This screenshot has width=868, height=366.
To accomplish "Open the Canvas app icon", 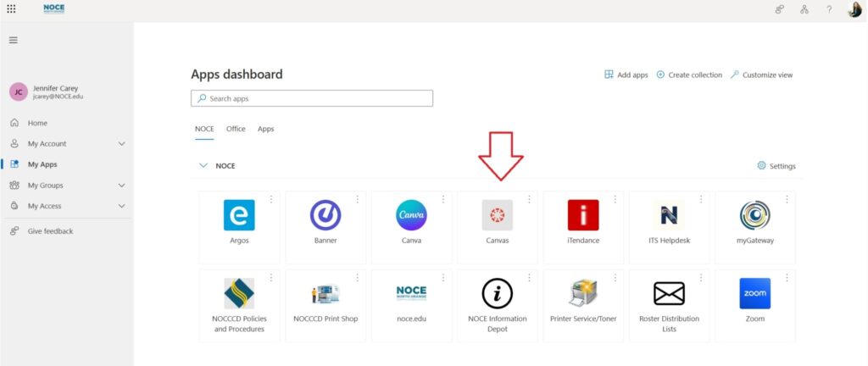I will click(497, 215).
